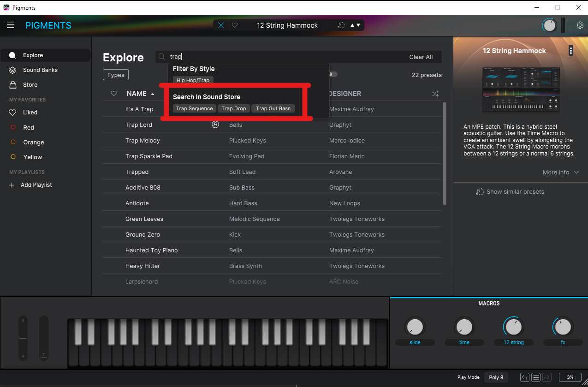Screen dimensions: 588x387
Task: Click the modulation wheel
Action: (x=44, y=338)
